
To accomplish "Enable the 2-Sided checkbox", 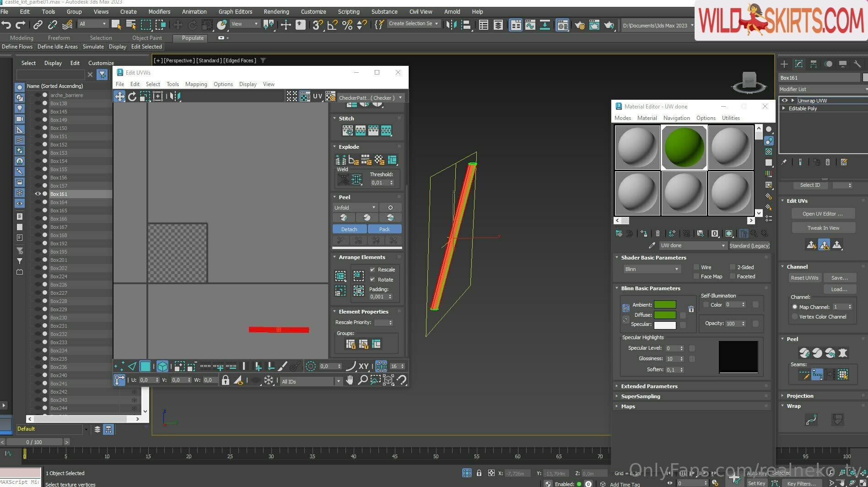I will coord(733,267).
